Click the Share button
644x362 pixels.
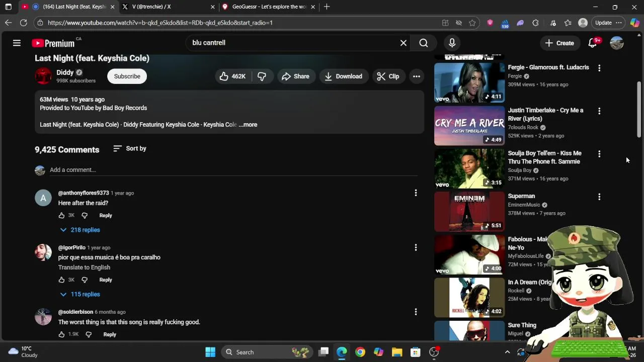tap(296, 76)
